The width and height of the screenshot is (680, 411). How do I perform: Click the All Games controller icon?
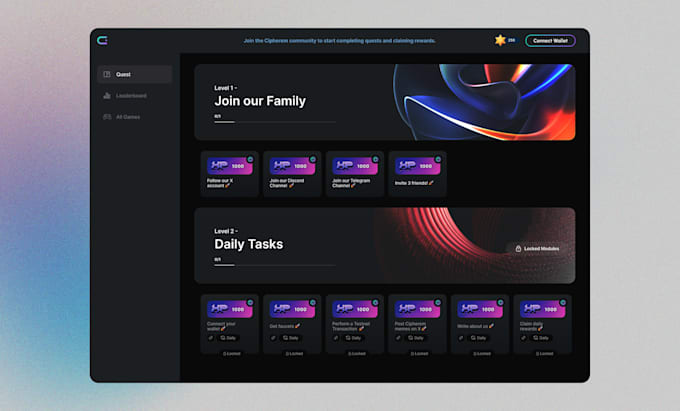tap(107, 117)
